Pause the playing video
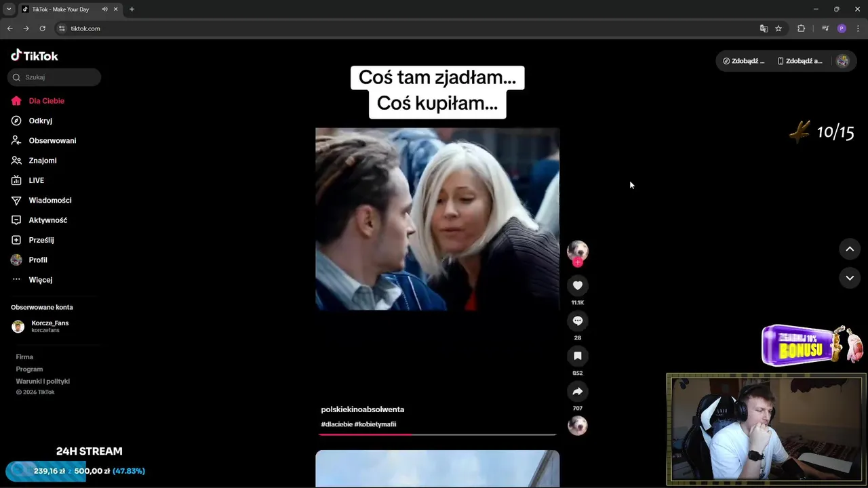Screen dimensions: 868x488 437,219
